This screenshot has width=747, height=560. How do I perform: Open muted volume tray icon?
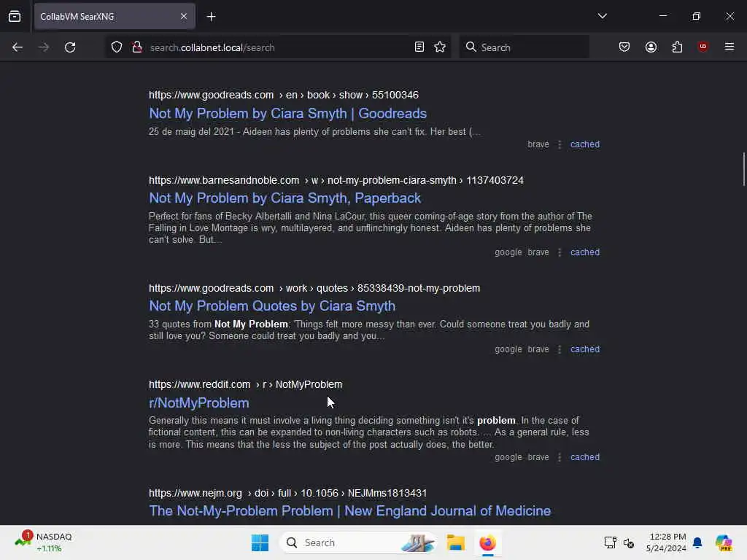pos(629,542)
